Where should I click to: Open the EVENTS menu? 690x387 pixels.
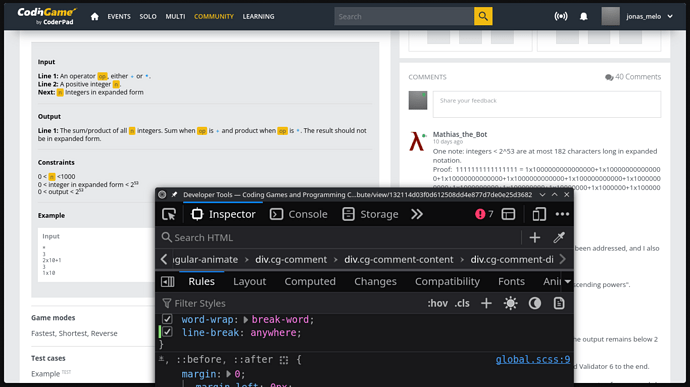(x=119, y=16)
